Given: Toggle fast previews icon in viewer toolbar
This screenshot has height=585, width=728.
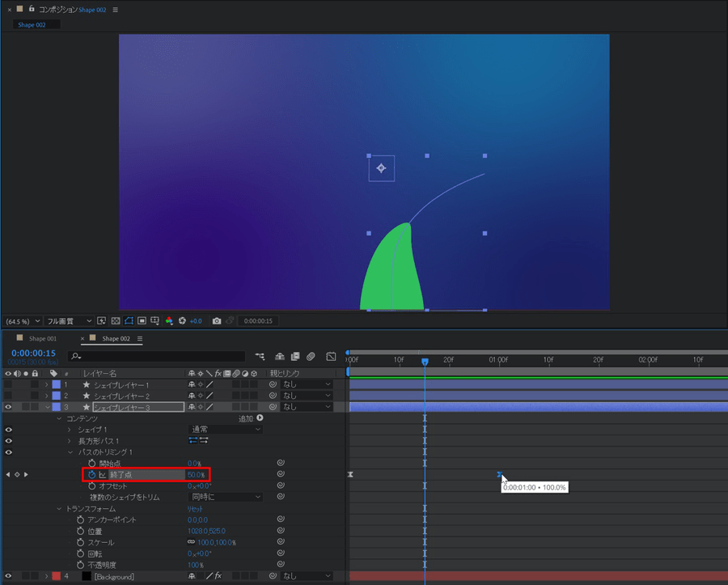Looking at the screenshot, I should point(102,321).
